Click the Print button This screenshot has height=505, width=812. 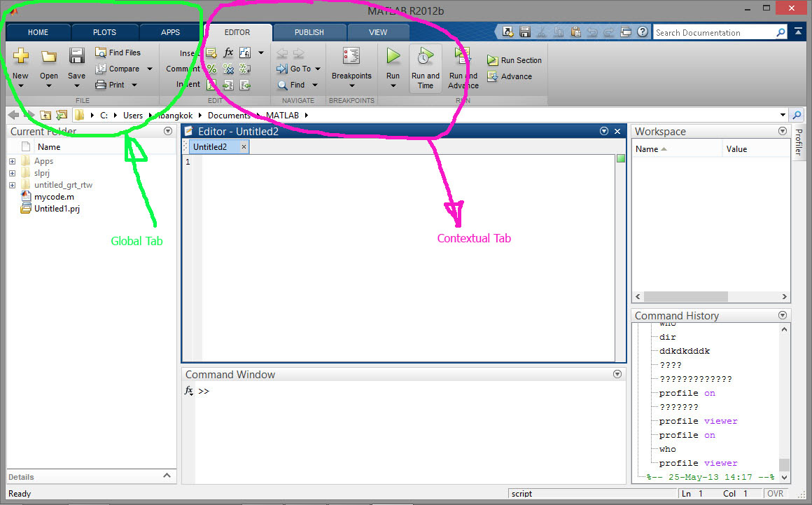tap(111, 85)
